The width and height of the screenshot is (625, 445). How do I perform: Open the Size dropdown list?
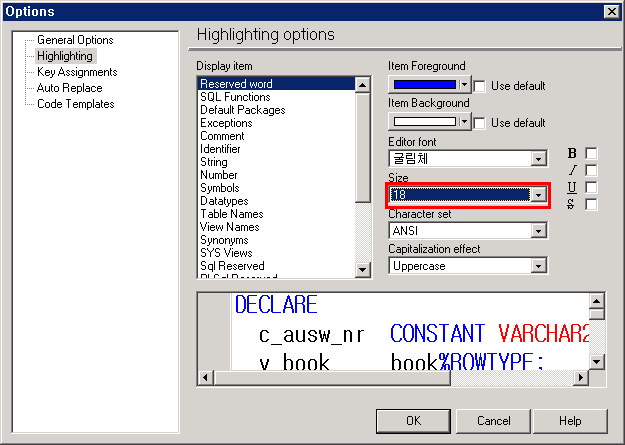coord(540,195)
